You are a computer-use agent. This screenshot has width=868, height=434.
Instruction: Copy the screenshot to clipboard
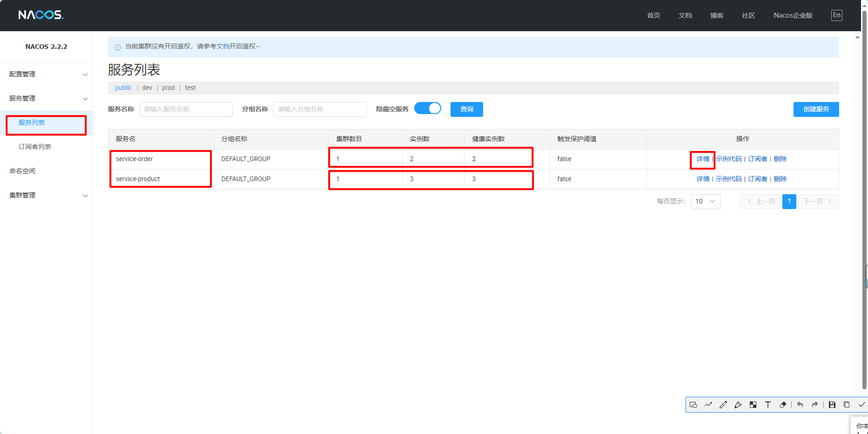pos(847,405)
